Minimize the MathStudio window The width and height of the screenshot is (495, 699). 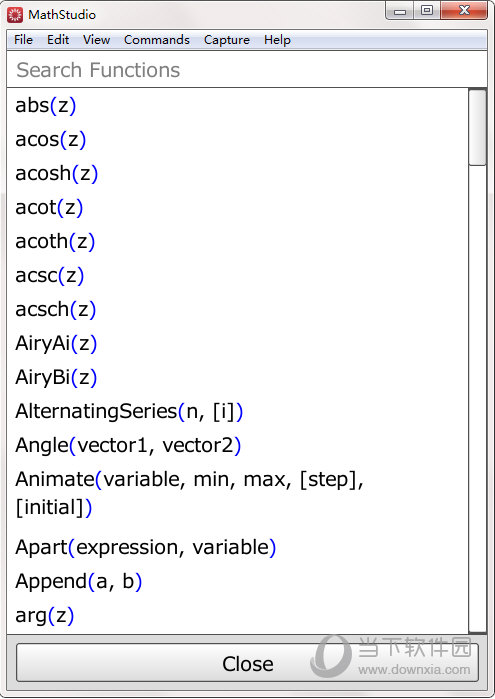(x=400, y=11)
